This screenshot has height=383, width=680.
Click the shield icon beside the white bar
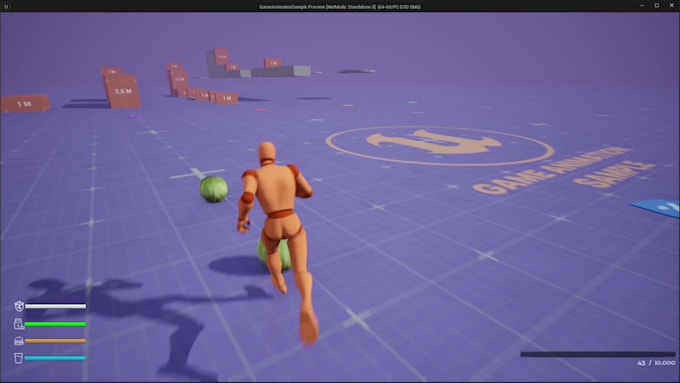click(19, 306)
